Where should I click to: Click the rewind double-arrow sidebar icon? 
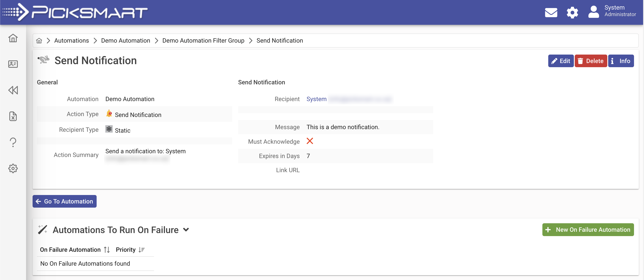[13, 90]
